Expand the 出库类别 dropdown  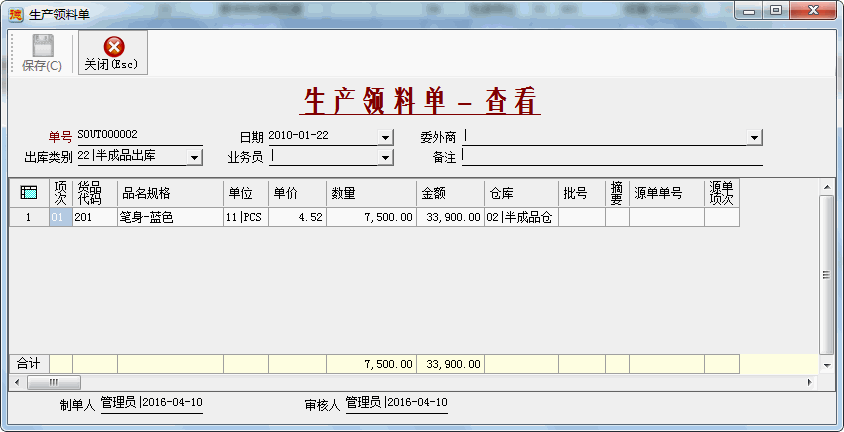coord(194,158)
